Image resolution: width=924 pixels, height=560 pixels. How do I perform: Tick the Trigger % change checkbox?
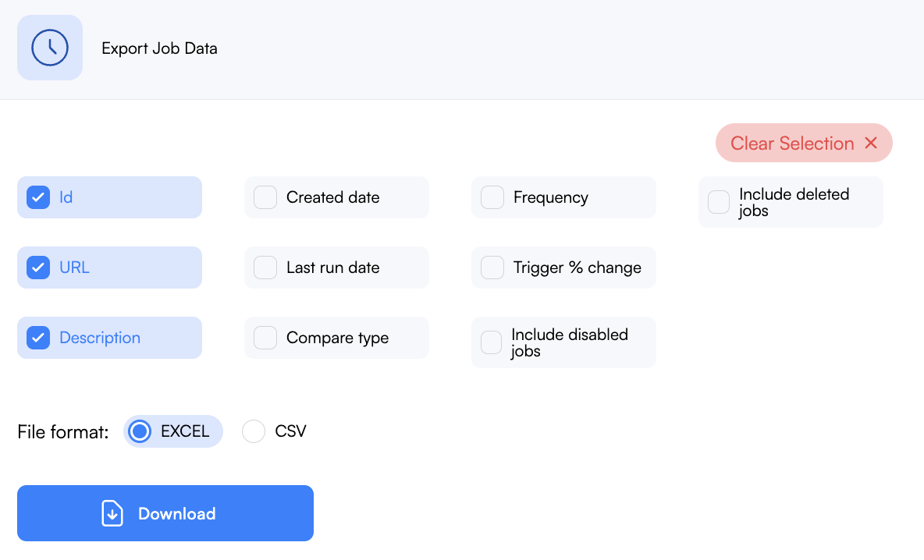(492, 268)
